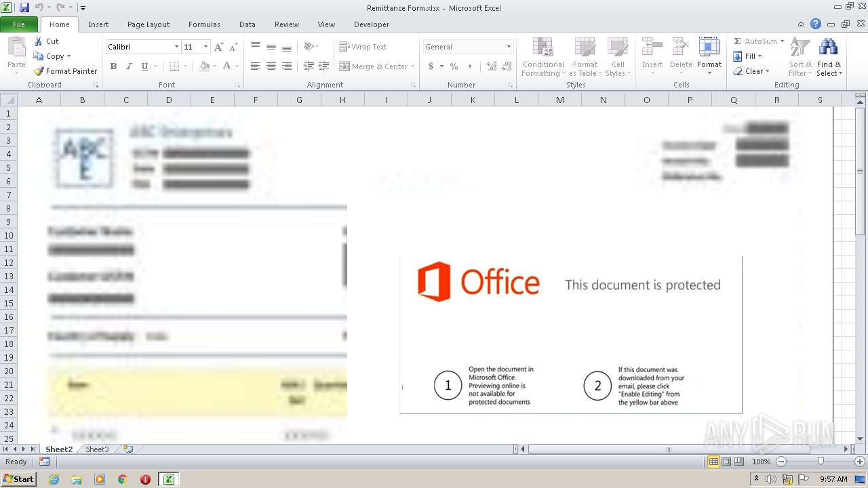Click the Clear eraser button

pyautogui.click(x=751, y=71)
